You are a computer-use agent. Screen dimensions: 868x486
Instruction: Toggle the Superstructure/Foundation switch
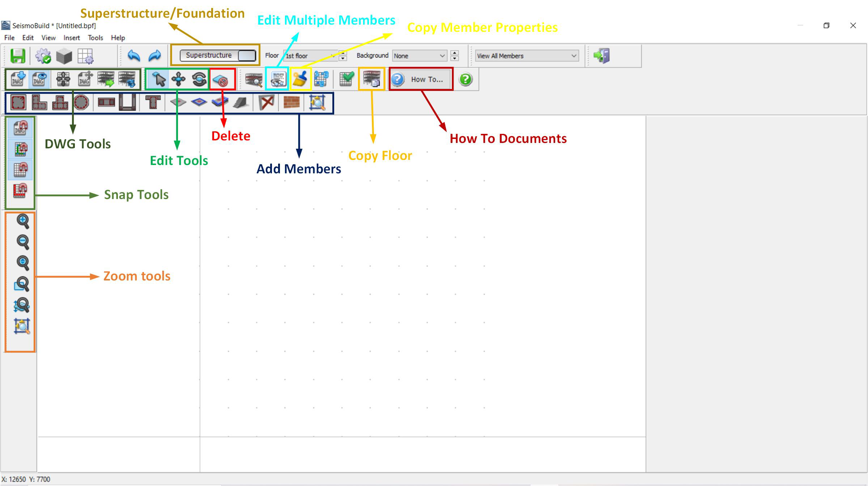tap(218, 55)
